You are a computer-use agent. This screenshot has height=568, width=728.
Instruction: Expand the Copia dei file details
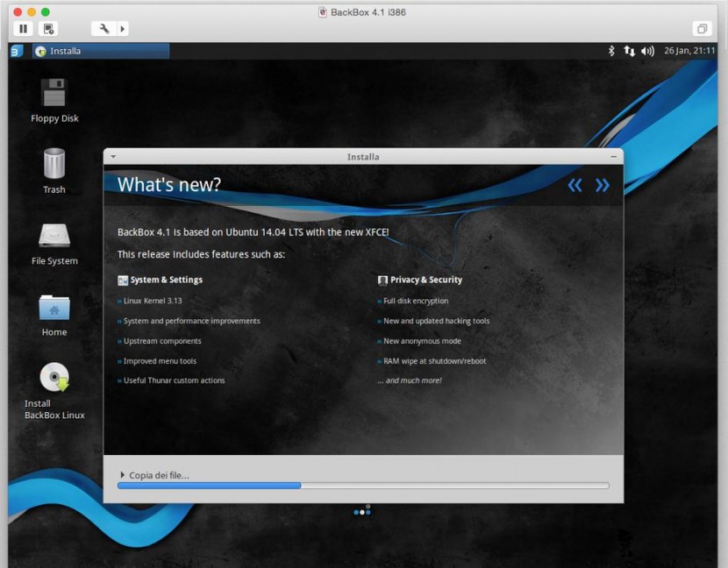coord(123,475)
